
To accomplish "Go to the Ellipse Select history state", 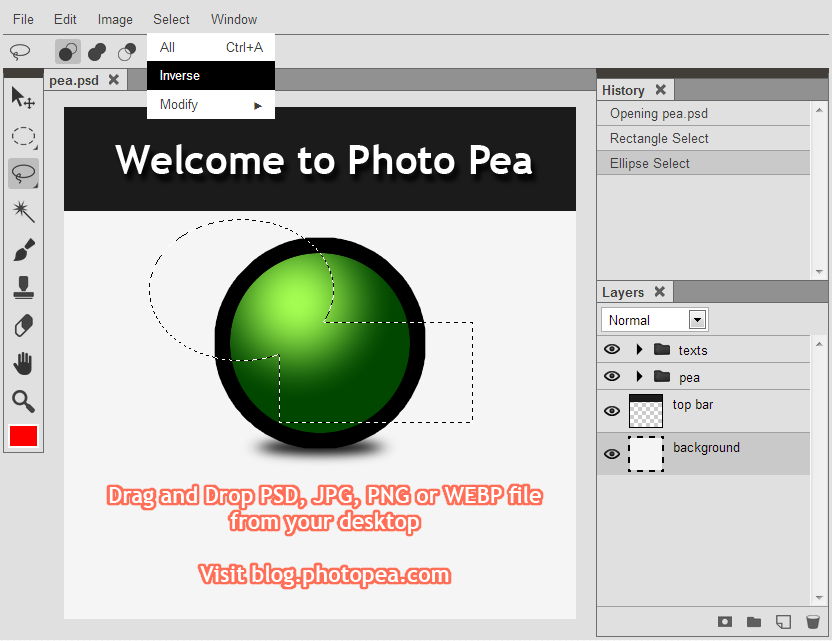I will 704,163.
